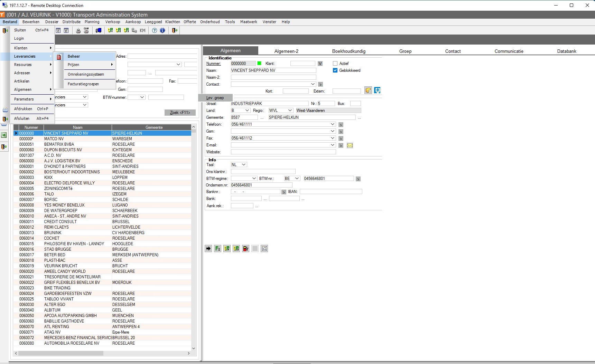Image resolution: width=595 pixels, height=364 pixels.
Task: Open the blue info icon in toolbar
Action: [162, 30]
